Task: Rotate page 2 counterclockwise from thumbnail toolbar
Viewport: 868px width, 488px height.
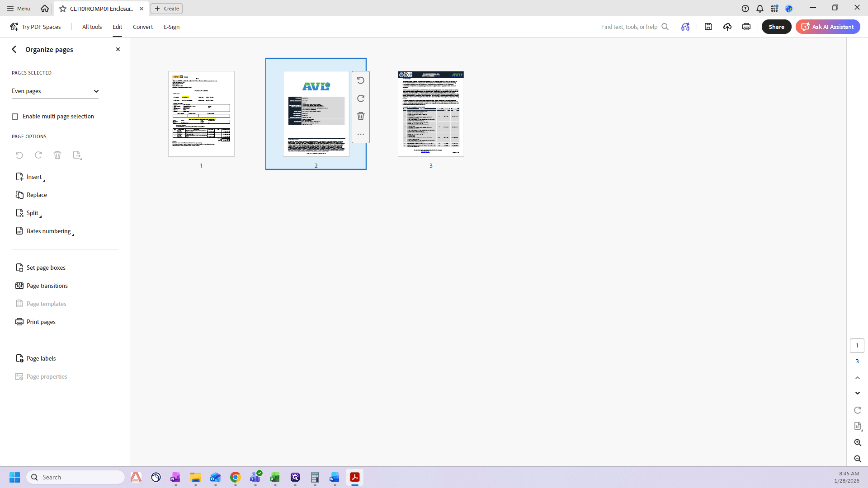Action: coord(360,80)
